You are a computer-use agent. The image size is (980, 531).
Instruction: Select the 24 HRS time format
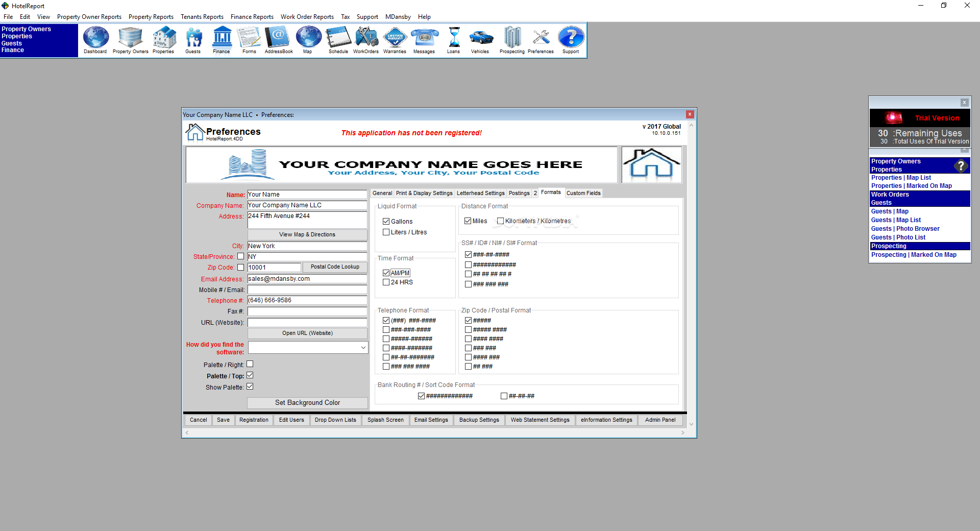coord(386,282)
